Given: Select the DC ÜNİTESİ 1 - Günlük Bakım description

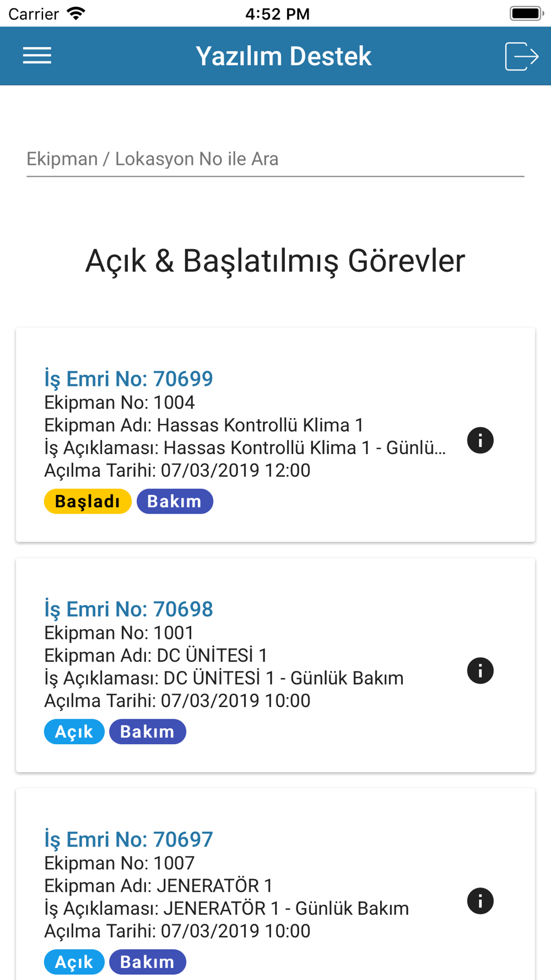Looking at the screenshot, I should pos(284,678).
